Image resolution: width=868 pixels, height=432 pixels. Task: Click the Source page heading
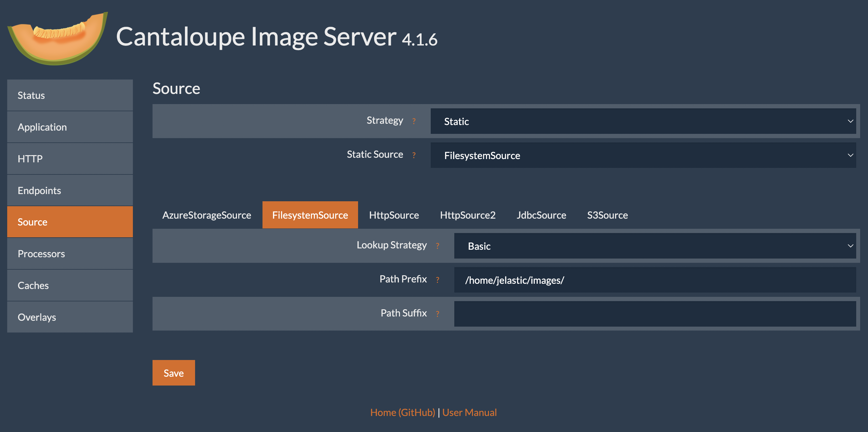coord(176,88)
